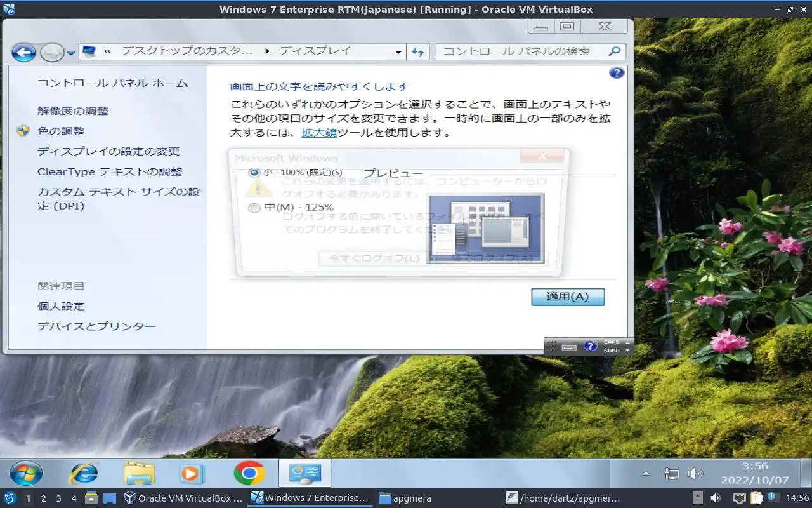Open カスタム テキスト サイズの設定 (DPI)
812x508 pixels.
119,199
